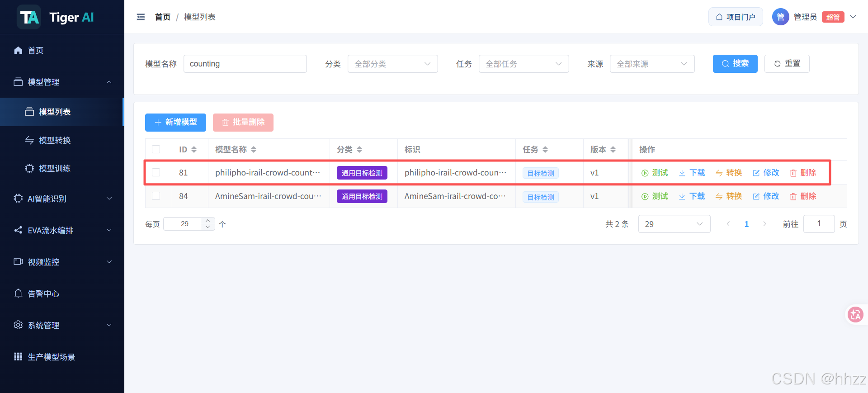
Task: Expand the admin user menu chevron
Action: (853, 17)
